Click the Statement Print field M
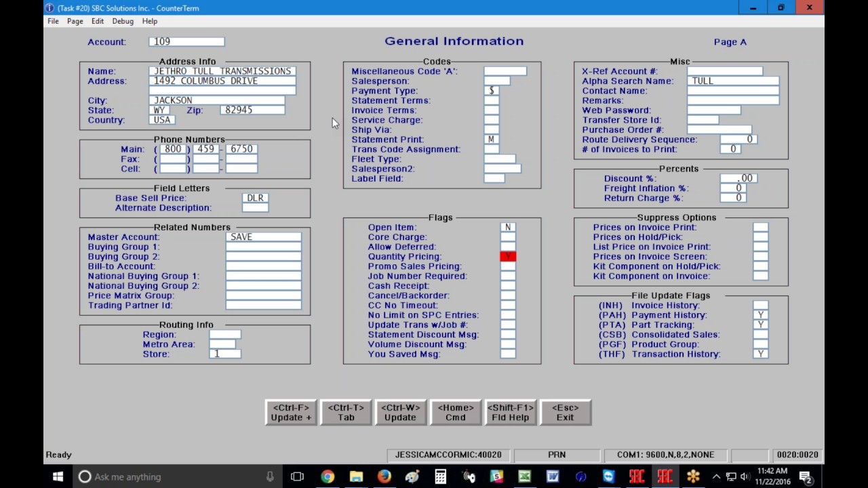This screenshot has height=488, width=868. [492, 139]
